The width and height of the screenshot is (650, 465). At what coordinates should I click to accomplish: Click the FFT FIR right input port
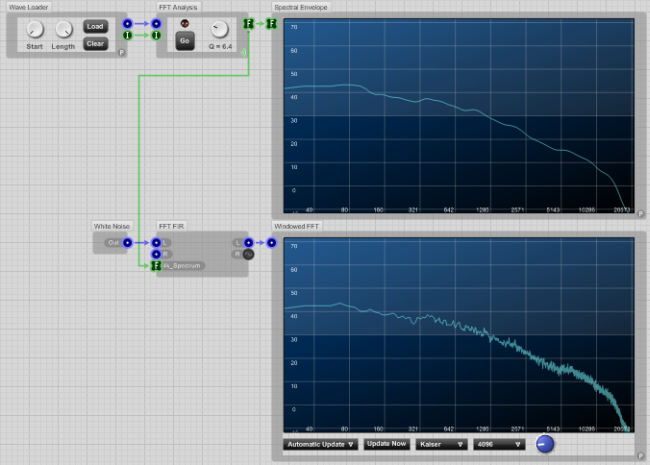[x=156, y=254]
